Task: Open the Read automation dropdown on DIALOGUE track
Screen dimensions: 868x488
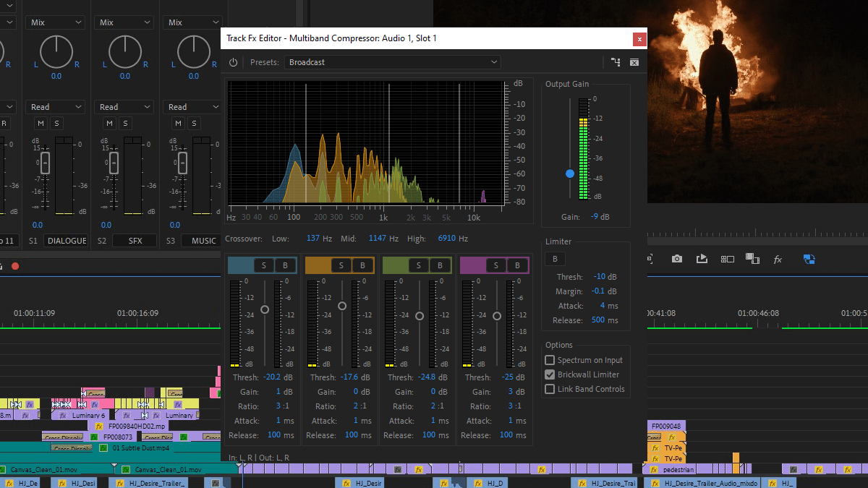Action: (55, 106)
